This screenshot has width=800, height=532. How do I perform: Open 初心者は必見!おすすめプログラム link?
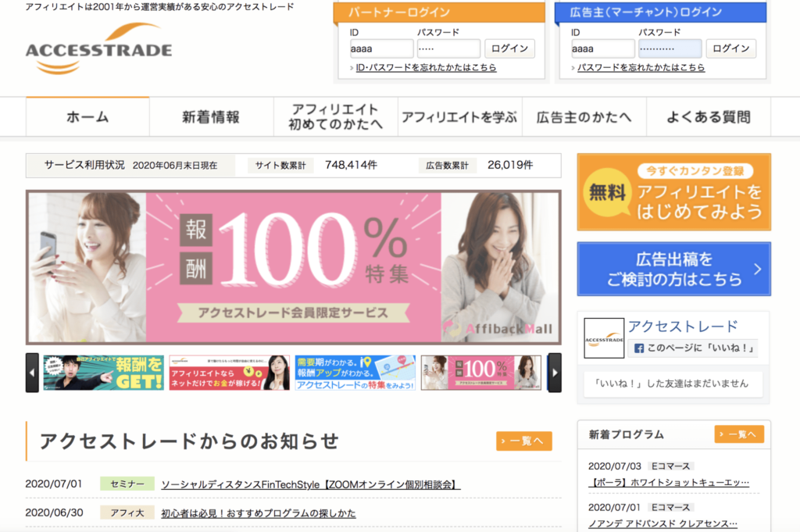click(x=258, y=513)
